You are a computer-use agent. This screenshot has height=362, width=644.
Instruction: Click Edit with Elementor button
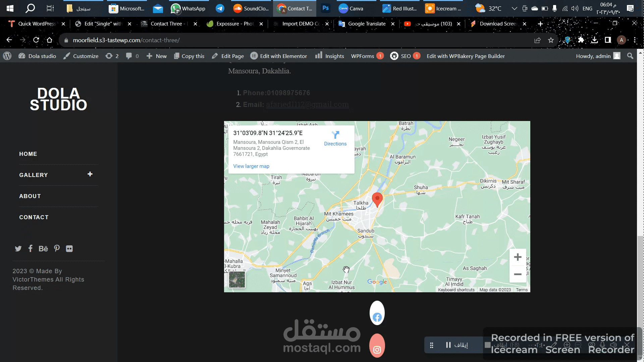pos(279,56)
